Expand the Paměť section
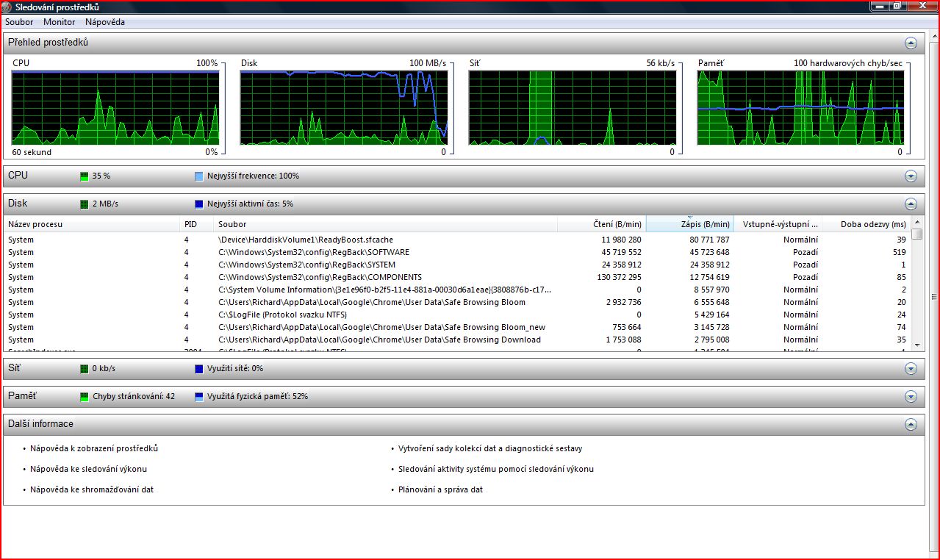Image resolution: width=940 pixels, height=560 pixels. (x=911, y=397)
